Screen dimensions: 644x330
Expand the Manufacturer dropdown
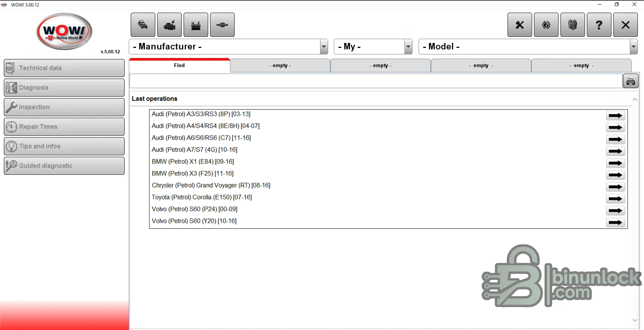pos(324,47)
